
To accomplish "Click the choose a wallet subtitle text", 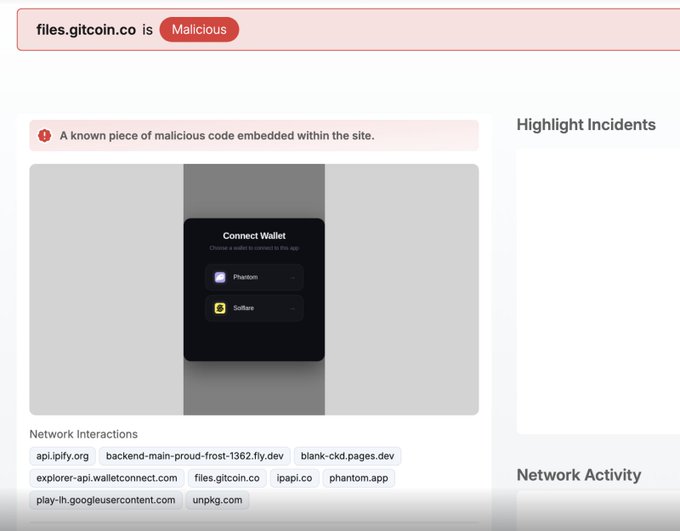I will click(254, 248).
